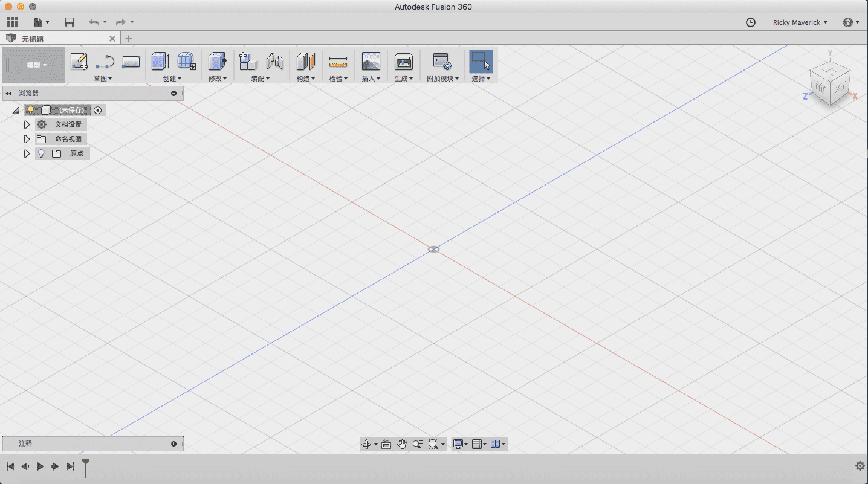Screen dimensions: 868x484
Task: Open the 创建 dropdown menu
Action: coord(172,79)
